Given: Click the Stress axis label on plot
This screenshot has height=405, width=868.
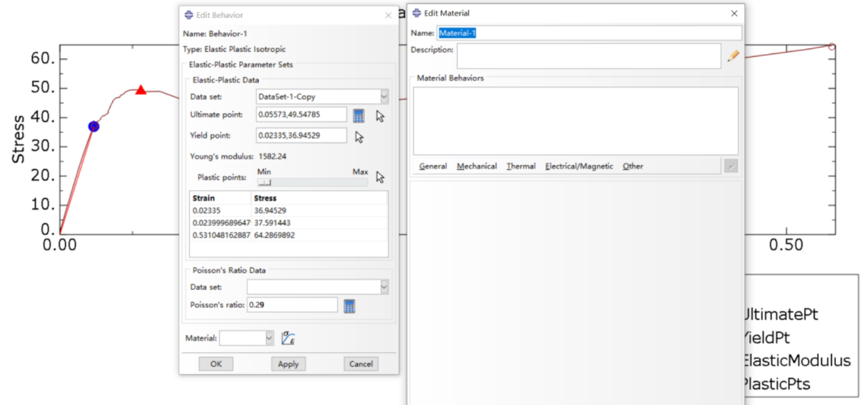Looking at the screenshot, I should pos(19,139).
